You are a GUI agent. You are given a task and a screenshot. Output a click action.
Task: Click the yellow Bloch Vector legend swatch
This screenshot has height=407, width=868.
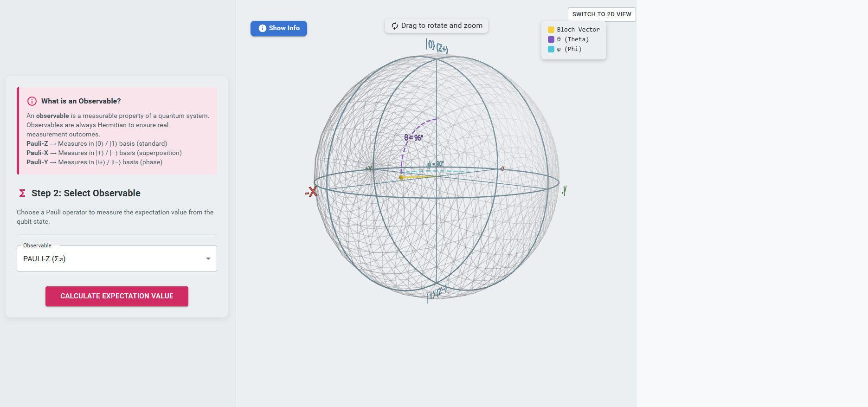tap(551, 30)
